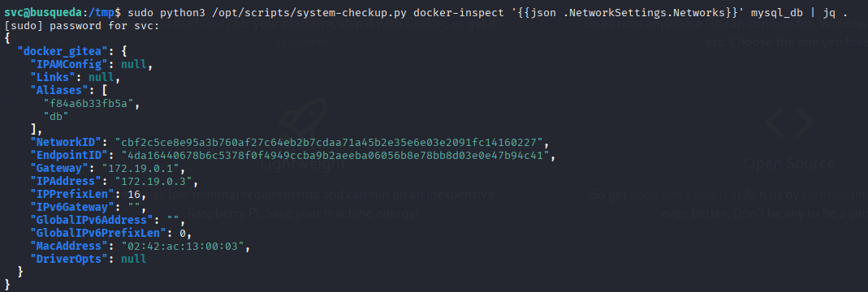
Task: Click the "Aliases" array key
Action: (x=60, y=91)
